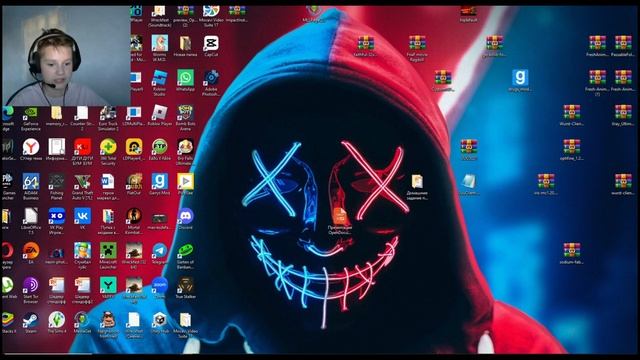The width and height of the screenshot is (640, 360).
Task: Launch The Sims 4 icon
Action: coord(57,320)
